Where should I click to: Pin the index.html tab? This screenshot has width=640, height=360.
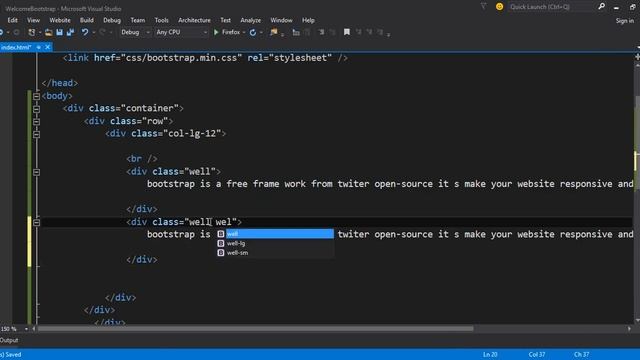point(39,47)
